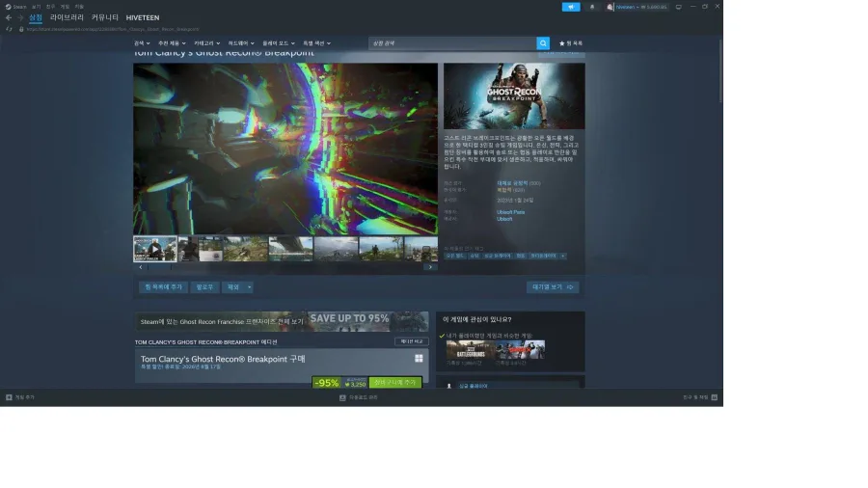Click the page vertical scrollbar thumb
This screenshot has height=488, width=868.
coord(720,70)
